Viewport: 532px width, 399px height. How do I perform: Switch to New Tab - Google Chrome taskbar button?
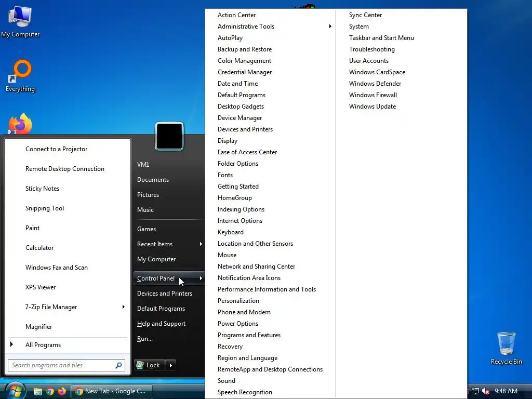tap(111, 391)
